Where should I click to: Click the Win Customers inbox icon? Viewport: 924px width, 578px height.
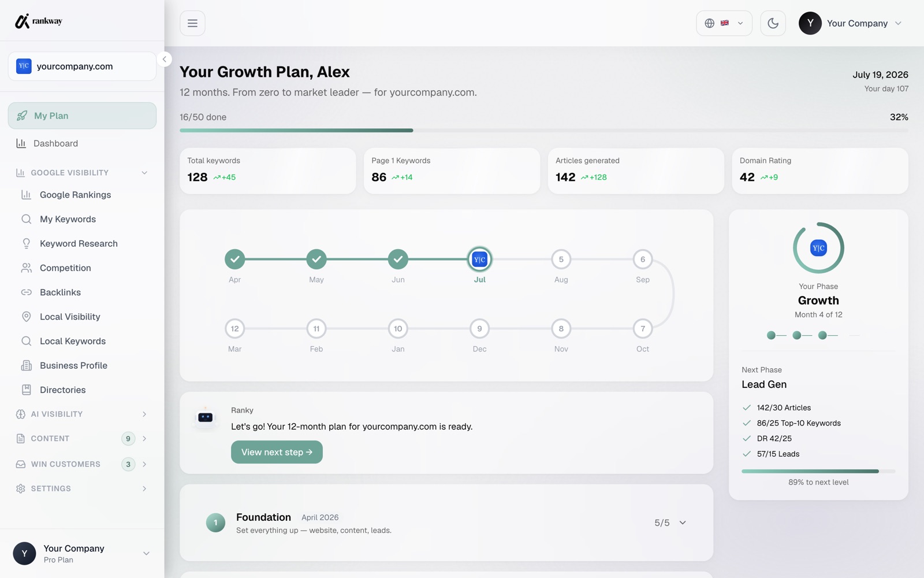coord(21,464)
